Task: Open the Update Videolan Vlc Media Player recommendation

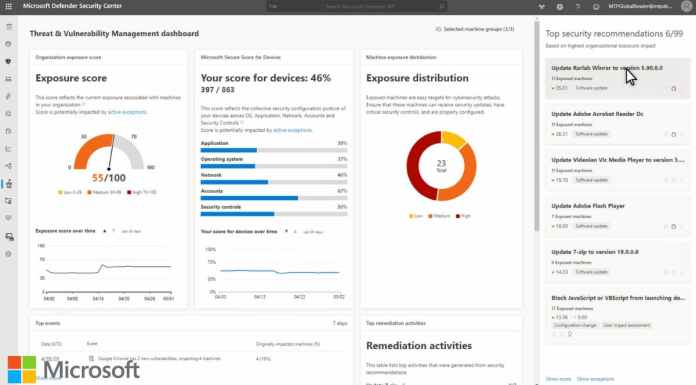Action: coord(618,170)
